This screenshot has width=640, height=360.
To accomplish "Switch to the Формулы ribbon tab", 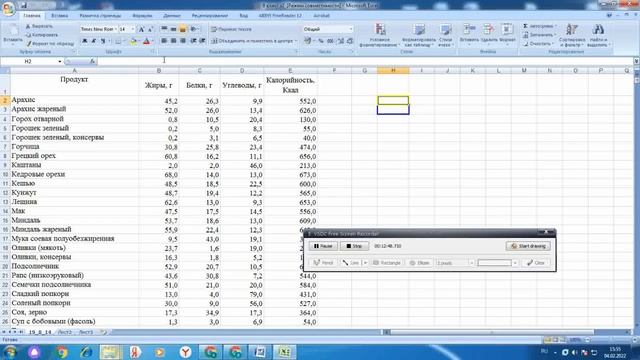I will coord(142,16).
